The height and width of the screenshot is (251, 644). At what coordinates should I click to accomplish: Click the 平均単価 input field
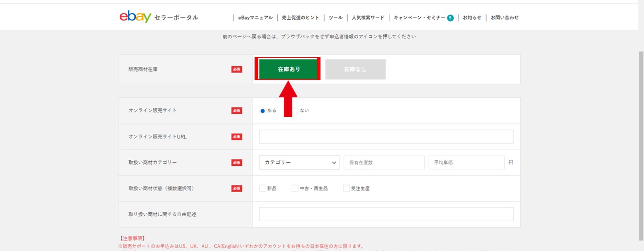pos(466,162)
